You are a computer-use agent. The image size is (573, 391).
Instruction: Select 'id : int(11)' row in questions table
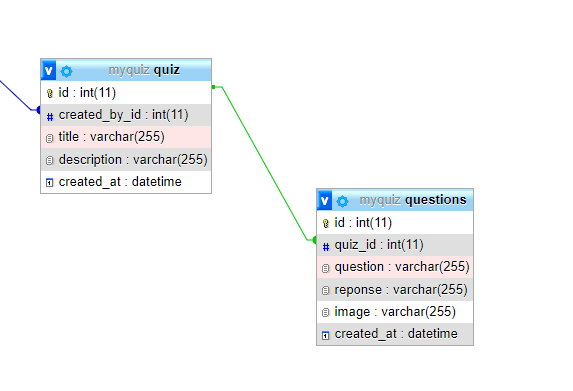tap(395, 223)
